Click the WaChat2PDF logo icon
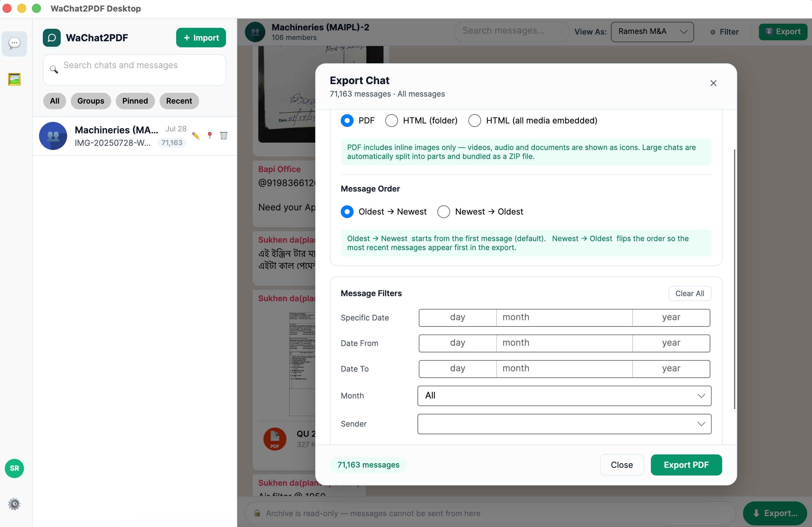This screenshot has height=527, width=812. (52, 37)
